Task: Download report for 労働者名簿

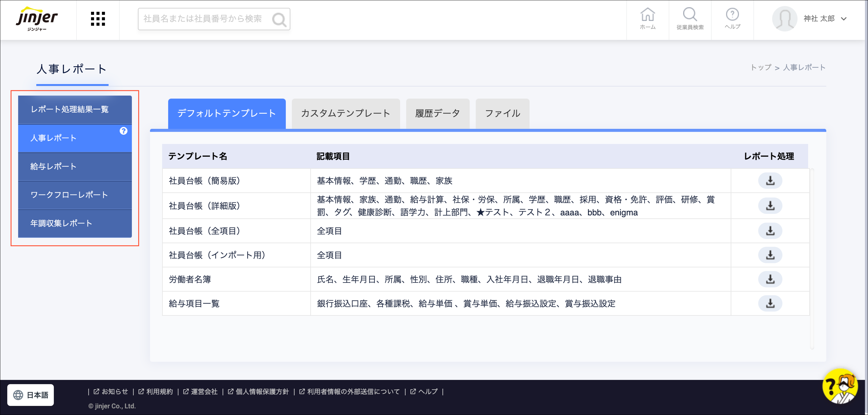Action: click(770, 279)
